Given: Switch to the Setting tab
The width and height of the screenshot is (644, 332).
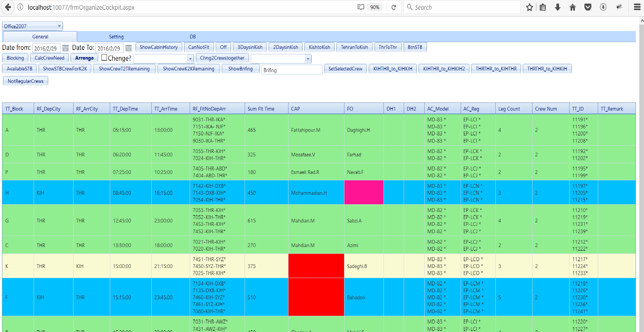Looking at the screenshot, I should (x=116, y=37).
